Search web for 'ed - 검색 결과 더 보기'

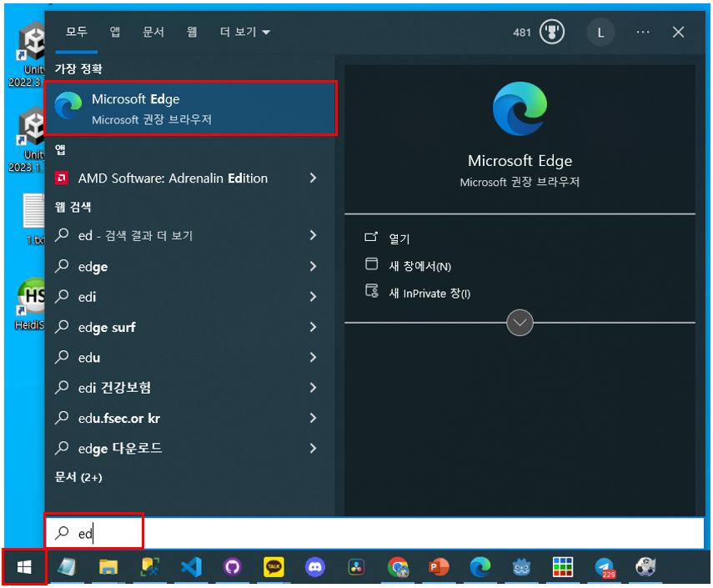point(135,235)
